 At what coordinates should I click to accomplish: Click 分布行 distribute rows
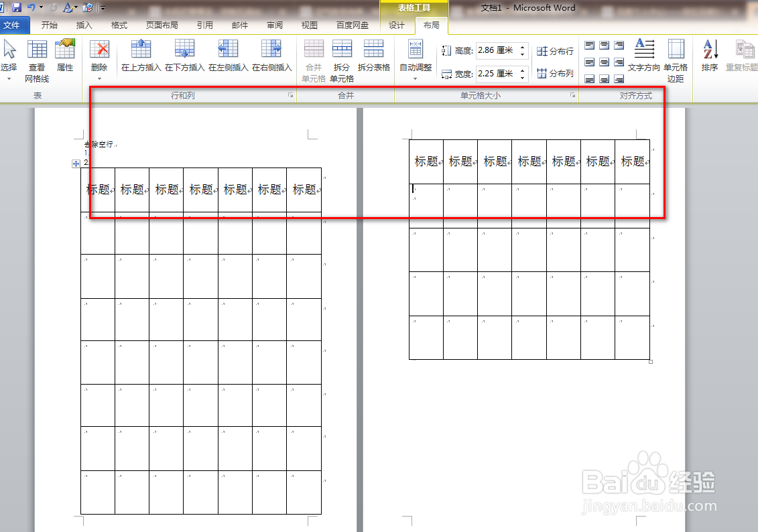point(555,51)
